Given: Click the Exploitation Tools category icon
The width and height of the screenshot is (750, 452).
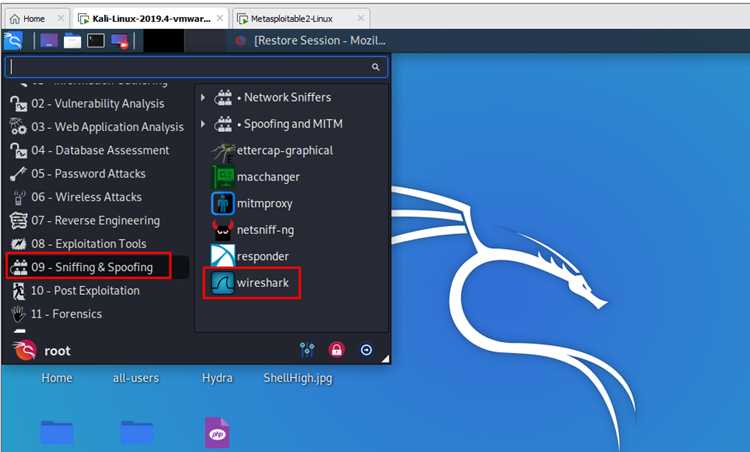Looking at the screenshot, I should (19, 244).
